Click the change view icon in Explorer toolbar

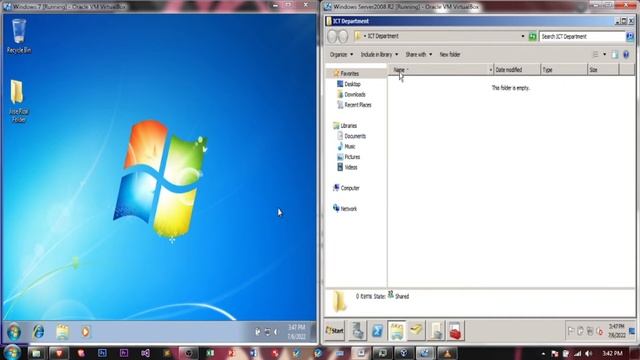click(596, 55)
